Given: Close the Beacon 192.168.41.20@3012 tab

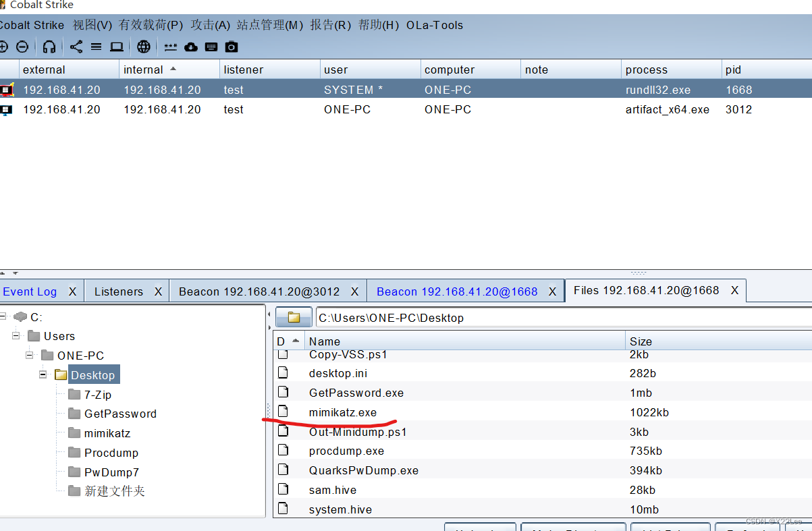Looking at the screenshot, I should point(355,291).
